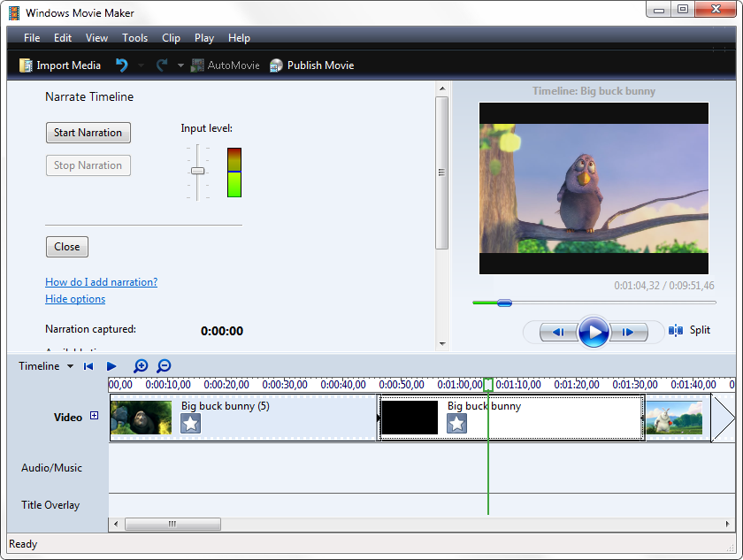The height and width of the screenshot is (560, 743).
Task: Step to the next frame in preview
Action: [628, 332]
